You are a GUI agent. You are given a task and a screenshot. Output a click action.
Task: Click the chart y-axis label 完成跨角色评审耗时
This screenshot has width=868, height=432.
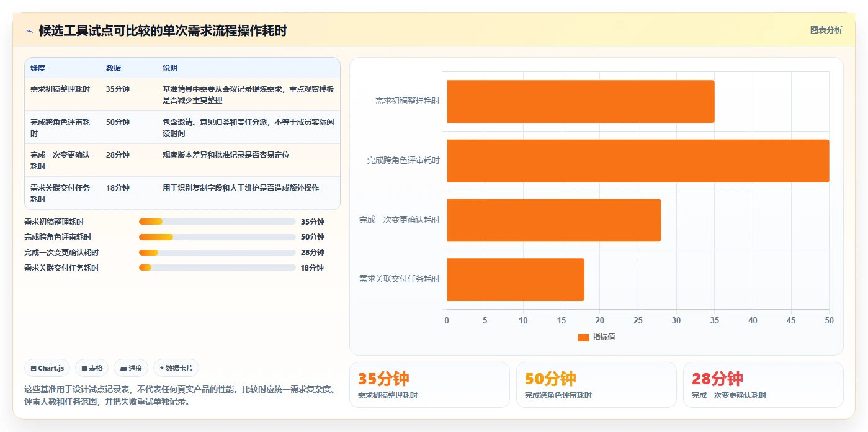(403, 161)
